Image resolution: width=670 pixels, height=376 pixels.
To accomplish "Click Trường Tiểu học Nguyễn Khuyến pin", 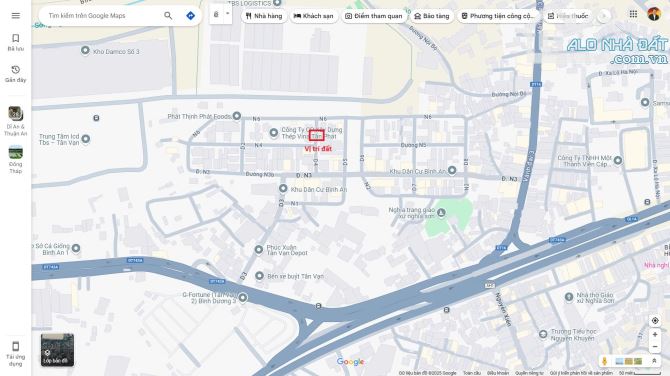I will point(543,334).
